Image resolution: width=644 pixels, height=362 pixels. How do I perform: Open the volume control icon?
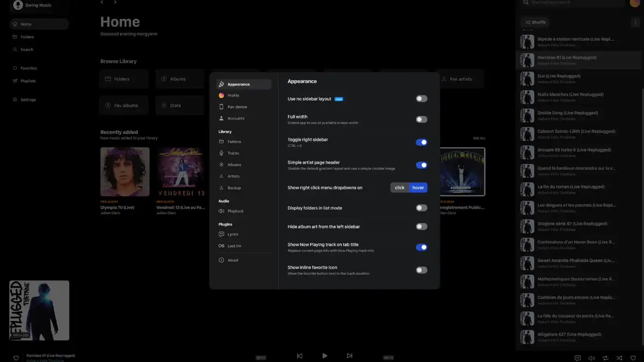tap(591, 358)
